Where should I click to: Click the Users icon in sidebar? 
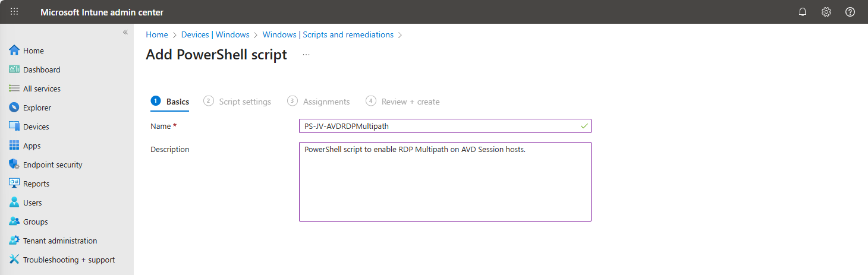(x=14, y=203)
